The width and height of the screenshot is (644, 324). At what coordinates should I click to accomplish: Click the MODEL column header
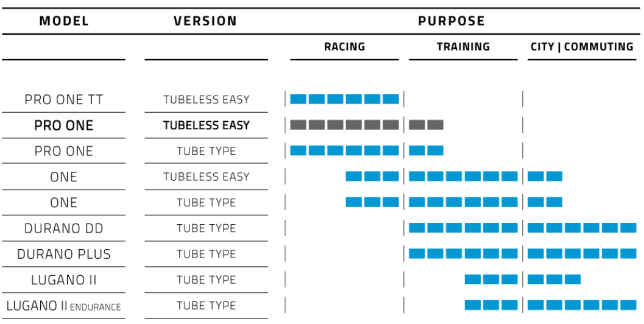pyautogui.click(x=64, y=21)
